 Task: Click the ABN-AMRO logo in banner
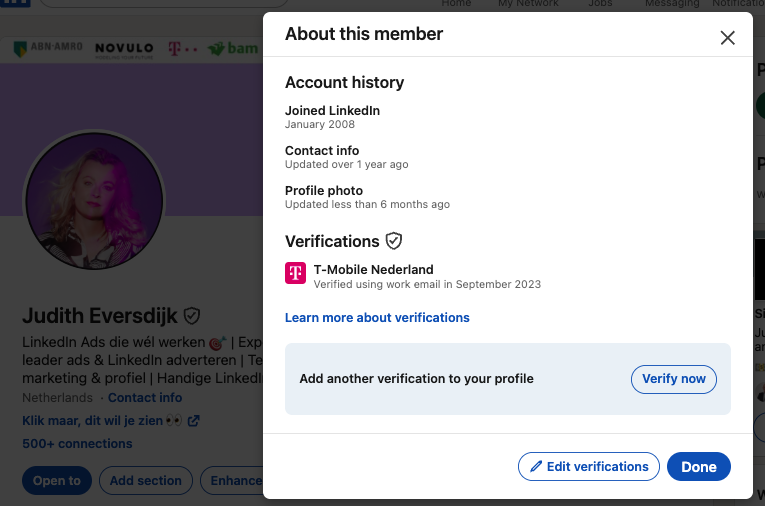coord(48,48)
